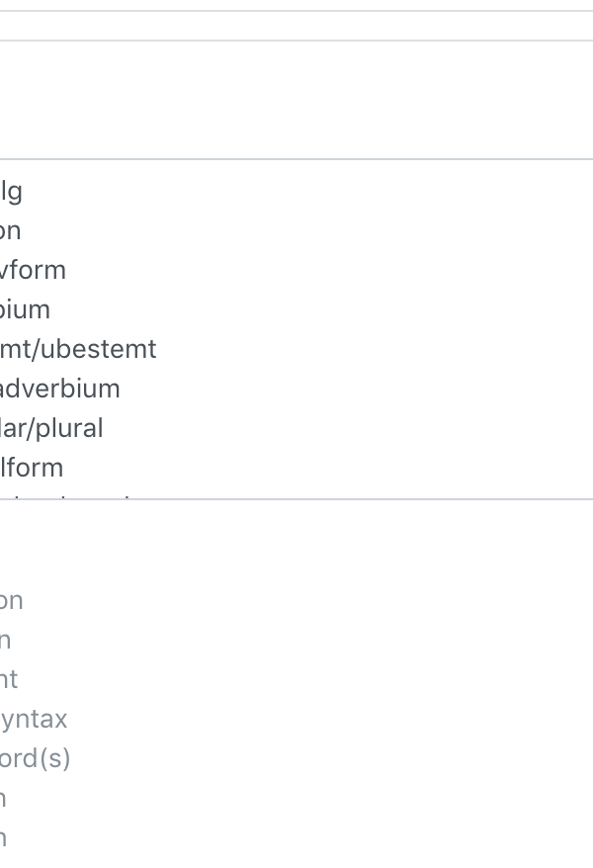Select the grayed "n" item above "nt"
This screenshot has height=868, width=593.
pyautogui.click(x=6, y=641)
